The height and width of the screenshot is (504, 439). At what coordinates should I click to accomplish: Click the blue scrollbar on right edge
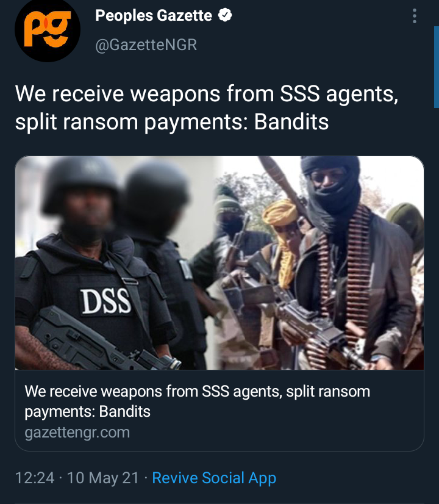(x=437, y=67)
